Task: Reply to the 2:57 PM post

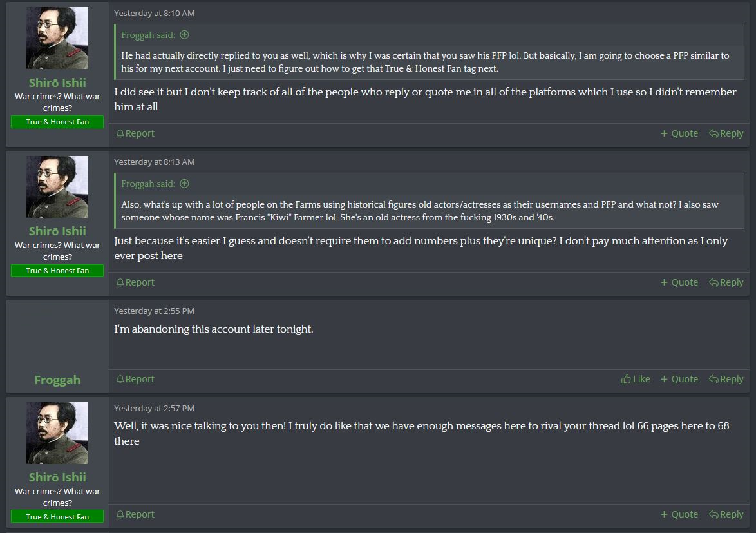Action: 726,514
